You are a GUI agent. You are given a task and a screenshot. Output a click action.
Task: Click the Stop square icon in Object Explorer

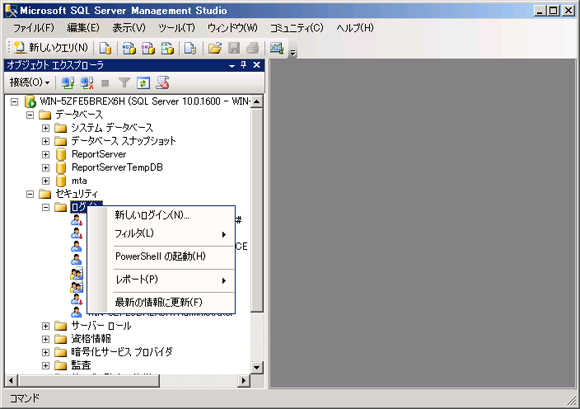tap(105, 83)
